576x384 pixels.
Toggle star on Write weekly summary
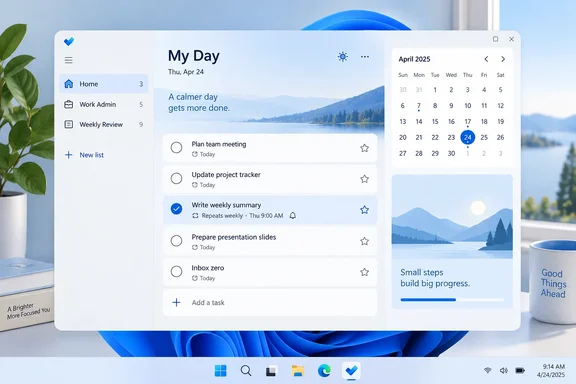364,210
